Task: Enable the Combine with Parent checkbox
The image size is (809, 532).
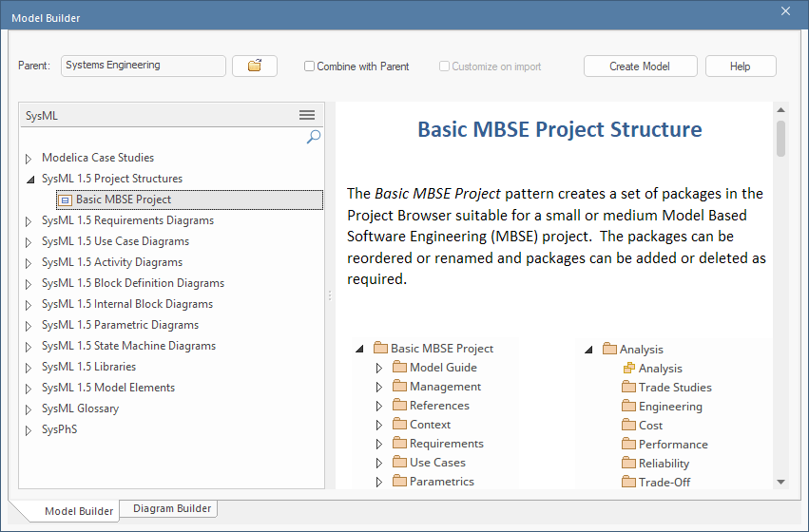Action: 310,66
